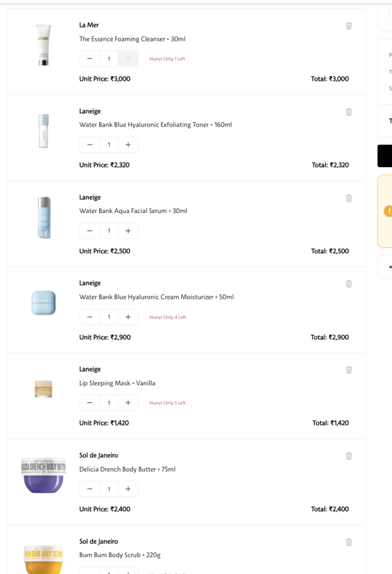Decrease Delicia Drench Body Butter quantity

90,489
